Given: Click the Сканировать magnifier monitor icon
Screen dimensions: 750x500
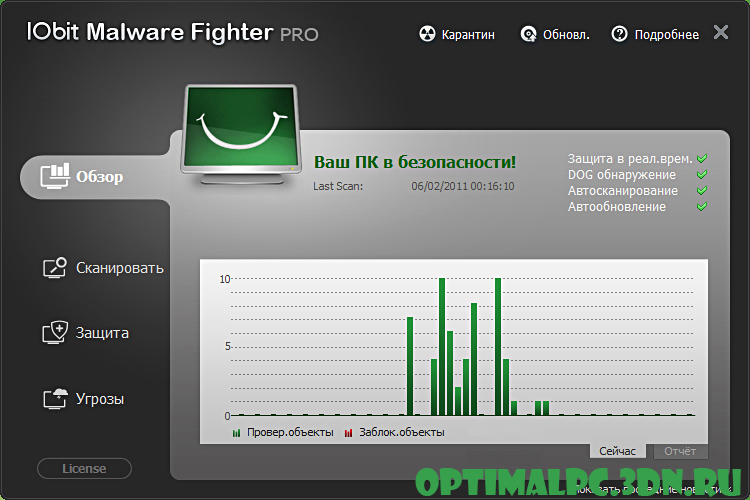Looking at the screenshot, I should [55, 267].
